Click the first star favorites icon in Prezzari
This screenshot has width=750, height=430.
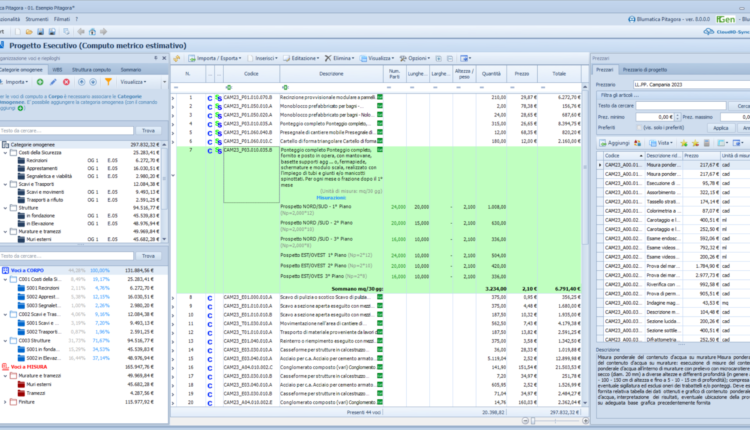(684, 143)
